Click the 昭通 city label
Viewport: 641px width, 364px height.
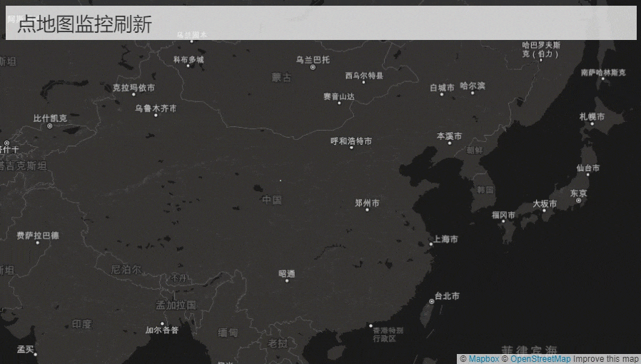pos(286,273)
